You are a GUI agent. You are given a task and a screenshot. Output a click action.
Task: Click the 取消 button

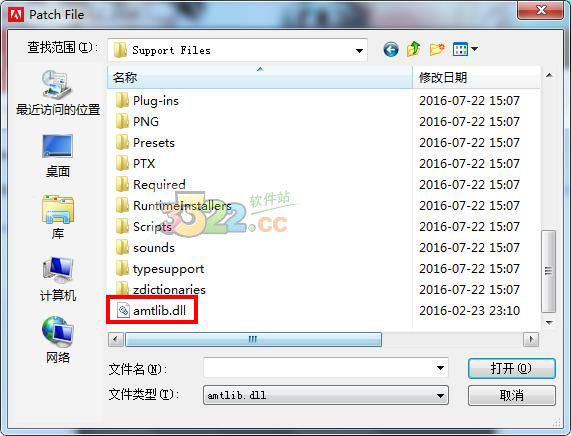(x=512, y=396)
